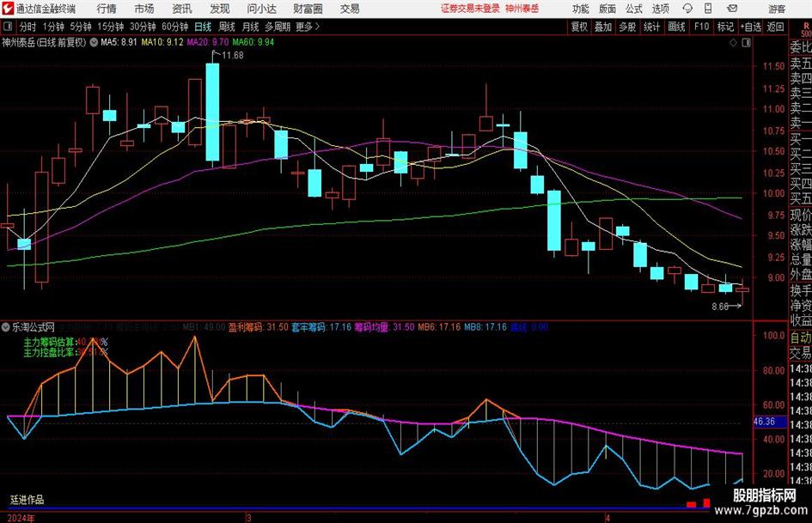Switch to 30分钟 period tab

pyautogui.click(x=143, y=27)
